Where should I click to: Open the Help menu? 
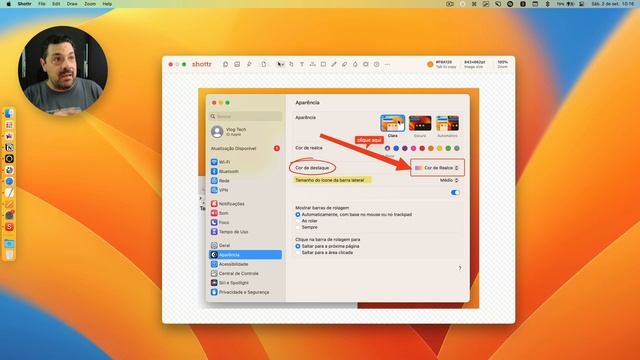click(107, 4)
